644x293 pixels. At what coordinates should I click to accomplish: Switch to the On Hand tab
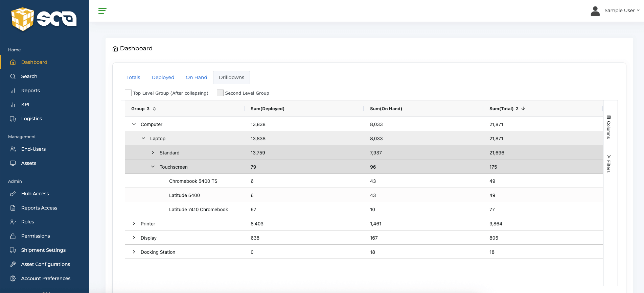pyautogui.click(x=197, y=77)
